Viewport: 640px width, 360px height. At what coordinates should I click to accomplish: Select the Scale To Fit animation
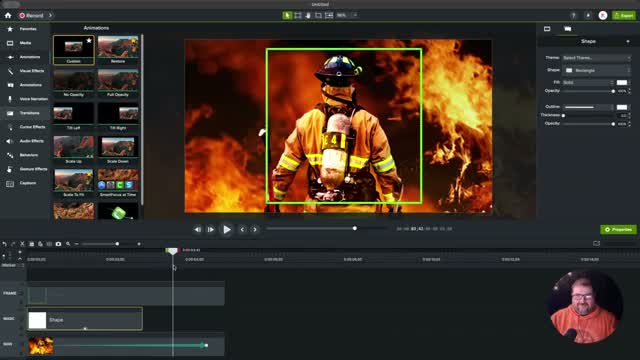point(73,183)
